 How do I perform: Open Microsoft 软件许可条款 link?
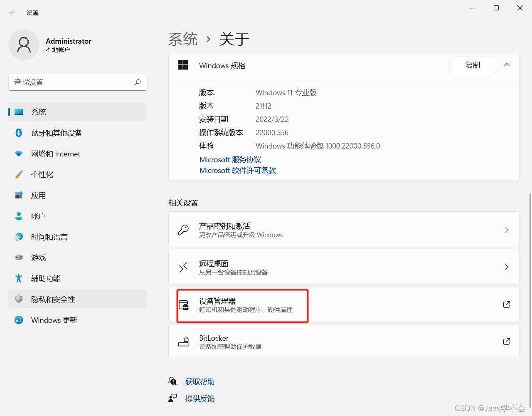[x=238, y=171]
